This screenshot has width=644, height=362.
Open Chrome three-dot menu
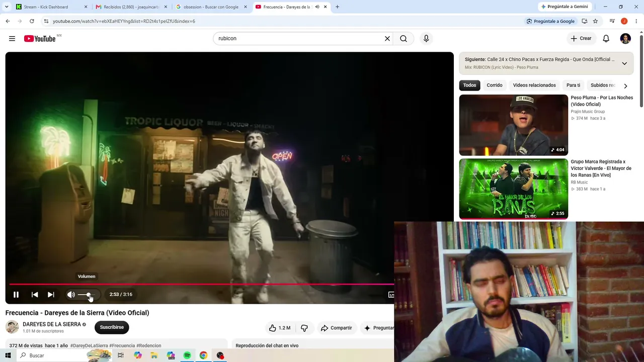[x=636, y=21]
